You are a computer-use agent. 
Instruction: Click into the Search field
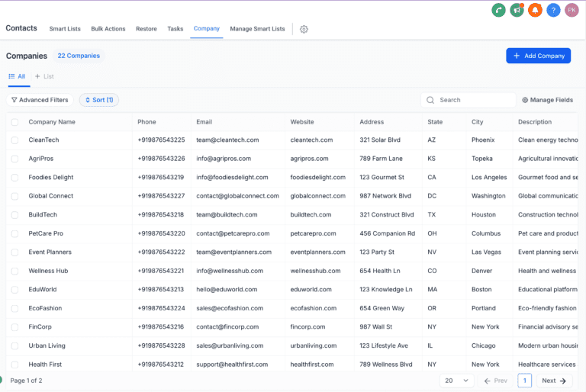pyautogui.click(x=468, y=100)
